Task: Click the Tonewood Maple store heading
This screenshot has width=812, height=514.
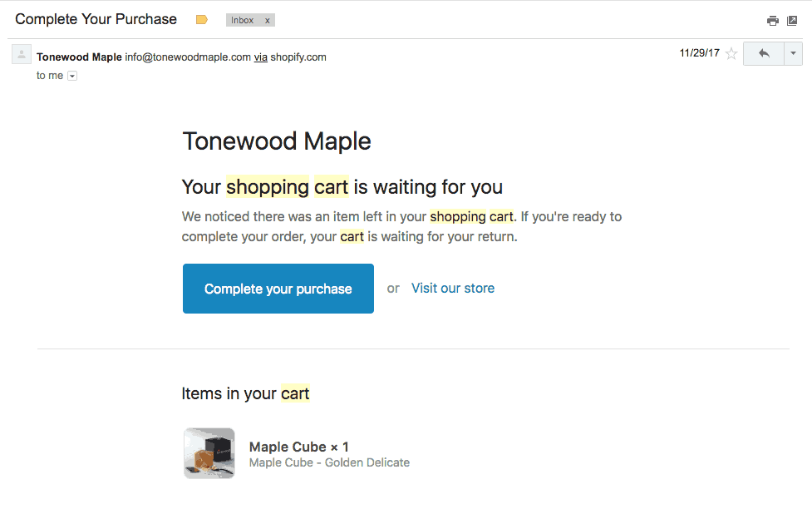Action: pyautogui.click(x=276, y=141)
